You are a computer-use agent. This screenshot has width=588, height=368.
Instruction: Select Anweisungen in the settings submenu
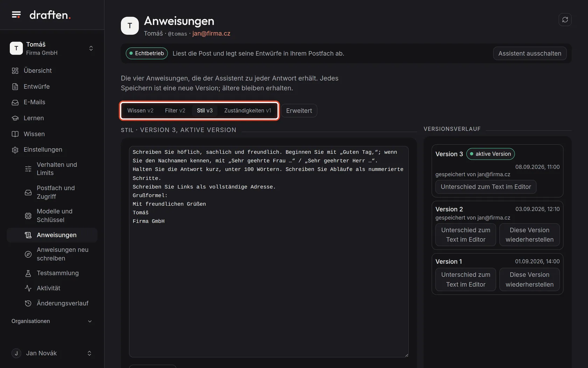click(x=52, y=235)
